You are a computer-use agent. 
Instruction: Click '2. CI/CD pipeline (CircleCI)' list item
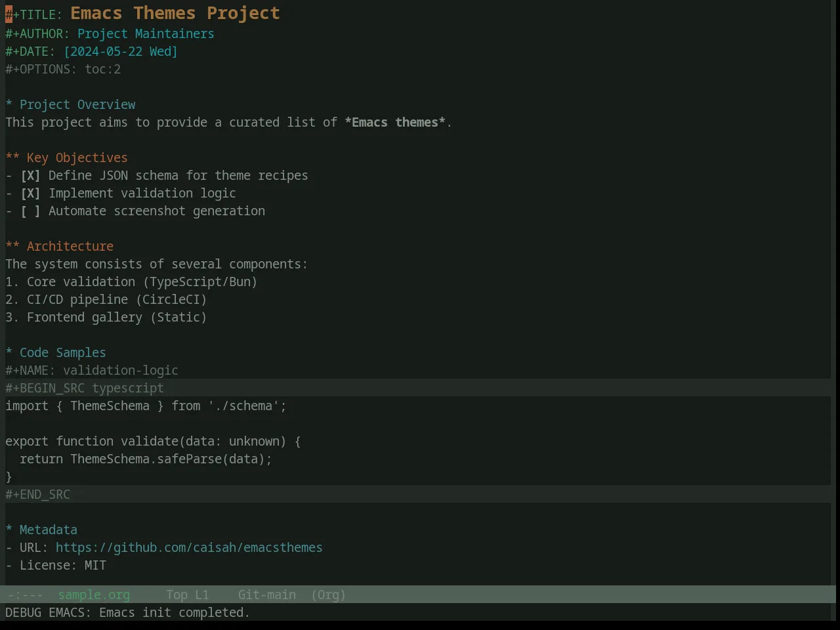click(x=106, y=300)
